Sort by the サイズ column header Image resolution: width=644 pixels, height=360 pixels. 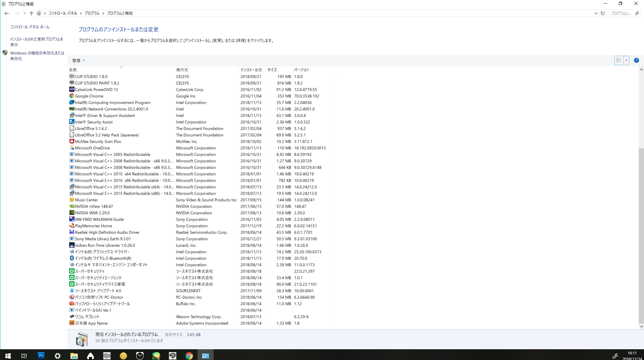pos(279,70)
